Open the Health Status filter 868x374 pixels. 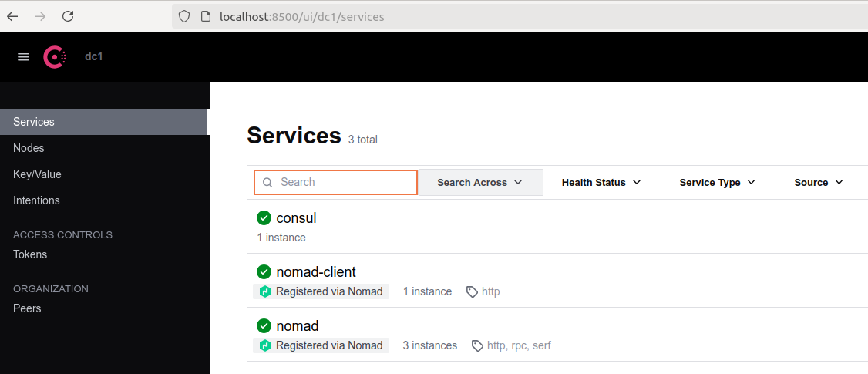(x=601, y=182)
